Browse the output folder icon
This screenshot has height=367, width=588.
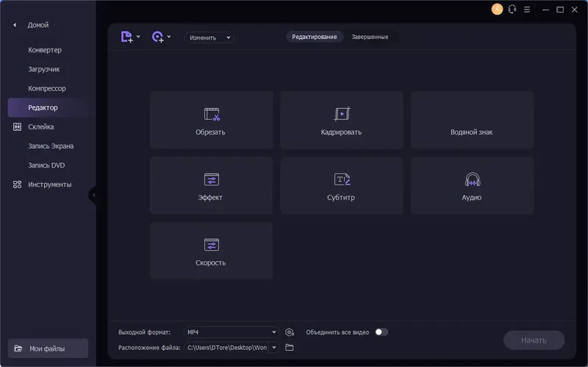click(x=289, y=347)
